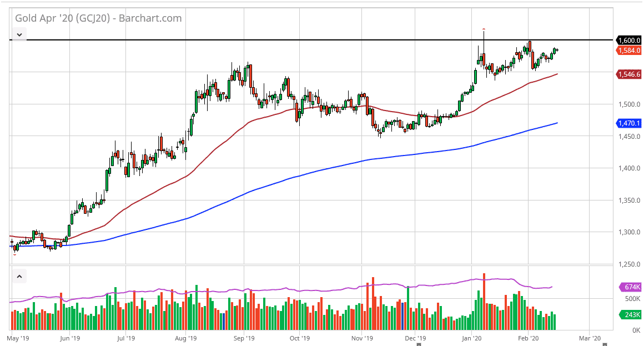
Task: Click the 1,300.0 price axis label
Action: coord(629,232)
